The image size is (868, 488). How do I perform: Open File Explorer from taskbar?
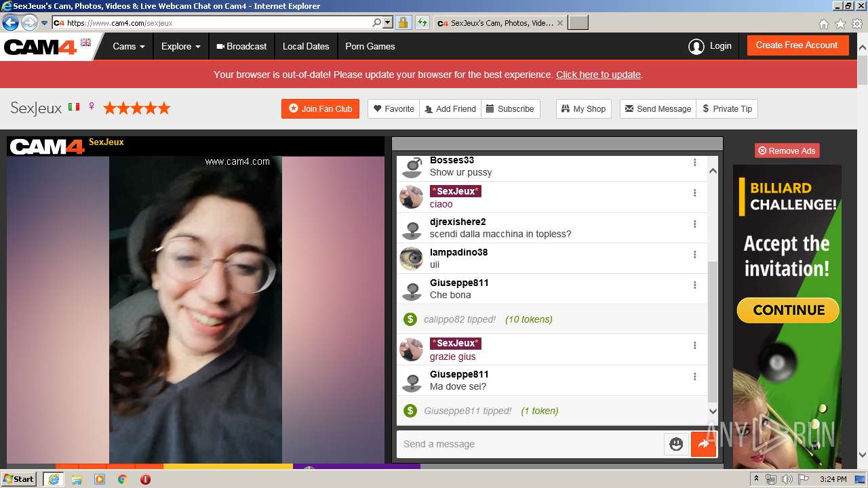77,479
